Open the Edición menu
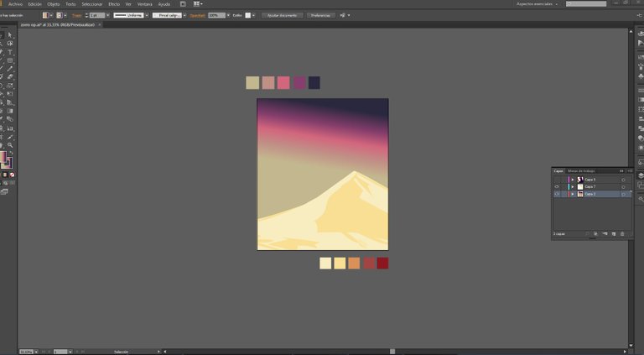The width and height of the screenshot is (644, 355). 35,4
